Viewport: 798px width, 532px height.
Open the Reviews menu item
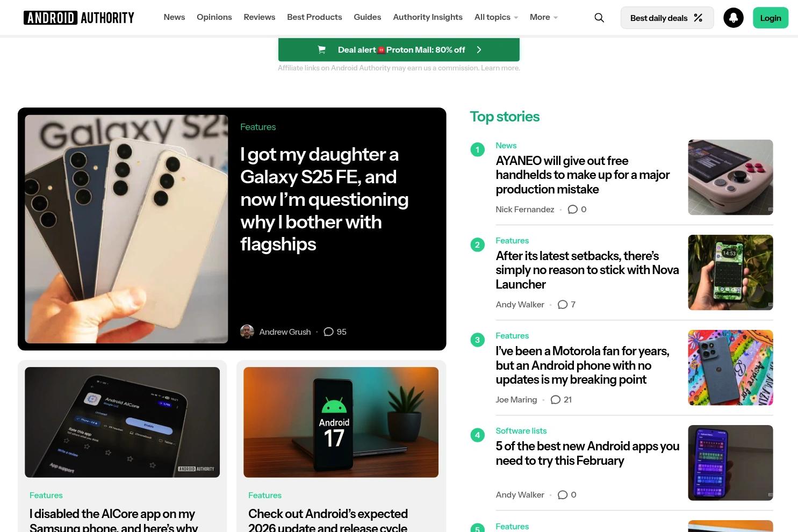260,17
